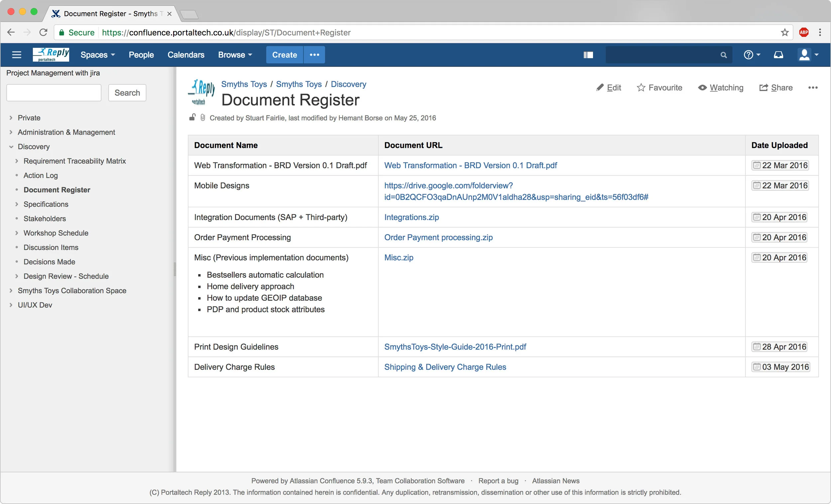Screen dimensions: 831x504
Task: Open the Web Transformation BRD pdf link
Action: [470, 165]
